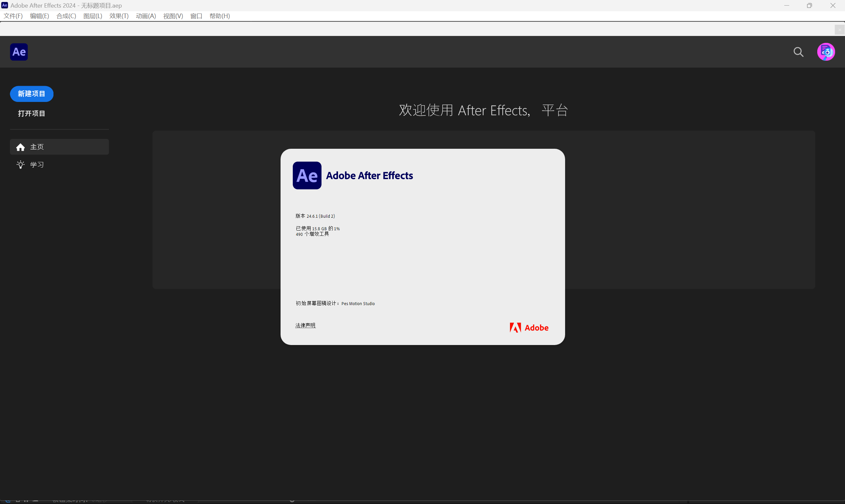
Task: Click the Ae title bar app icon
Action: click(4, 5)
